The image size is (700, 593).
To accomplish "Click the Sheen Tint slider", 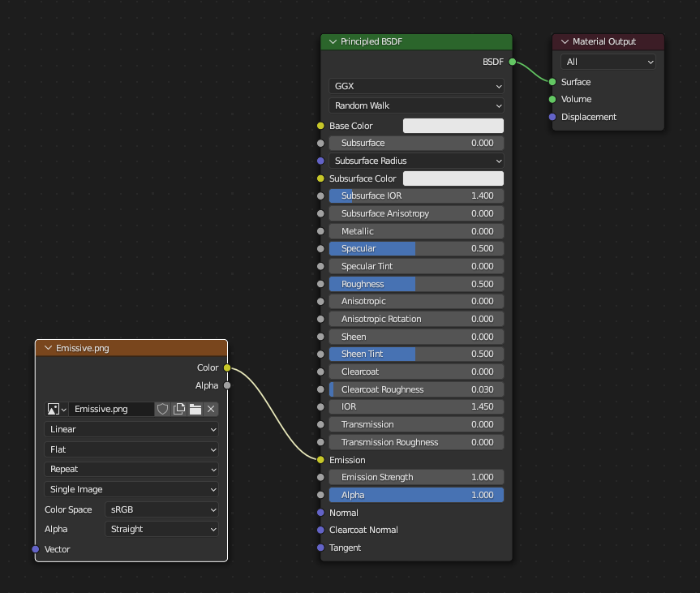I will tap(416, 355).
